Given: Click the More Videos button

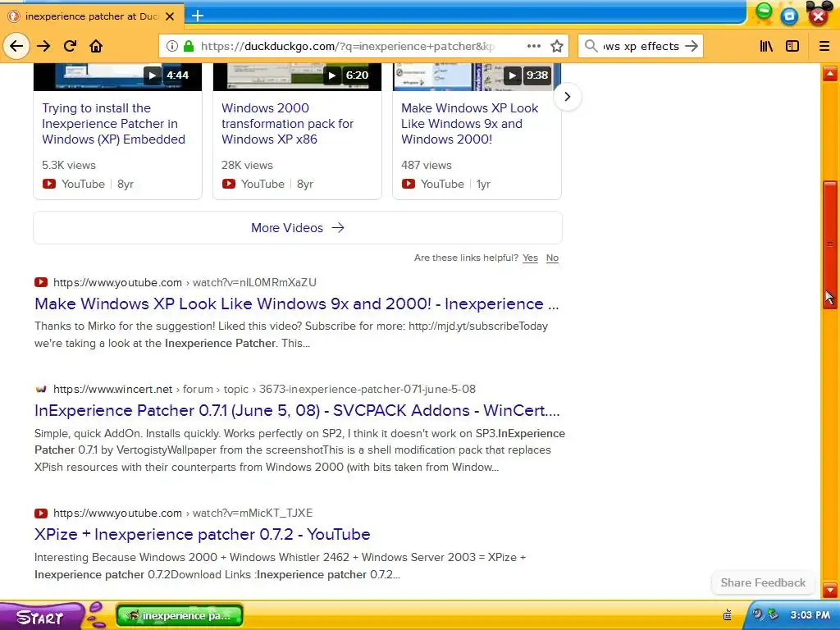Looking at the screenshot, I should (x=298, y=228).
